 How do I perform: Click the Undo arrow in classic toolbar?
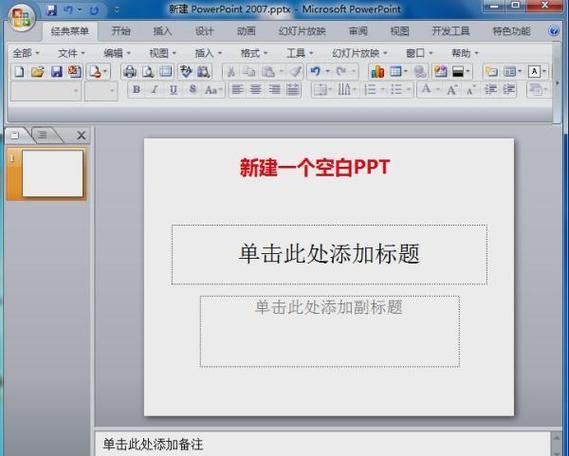(x=315, y=71)
